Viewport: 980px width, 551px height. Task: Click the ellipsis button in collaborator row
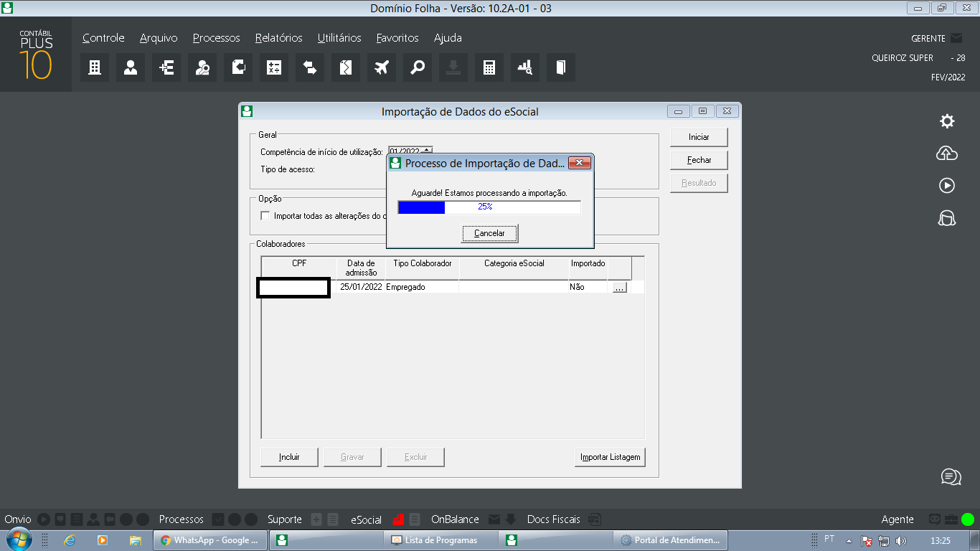(620, 287)
